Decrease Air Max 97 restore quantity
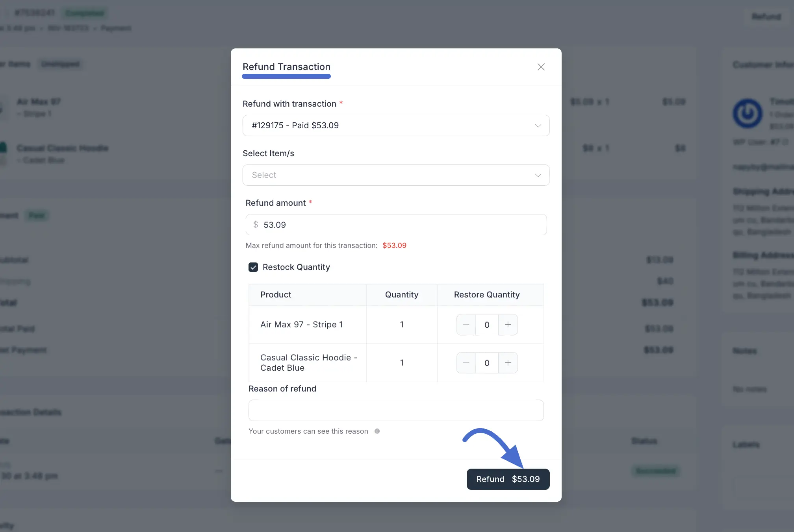794x532 pixels. click(x=466, y=325)
